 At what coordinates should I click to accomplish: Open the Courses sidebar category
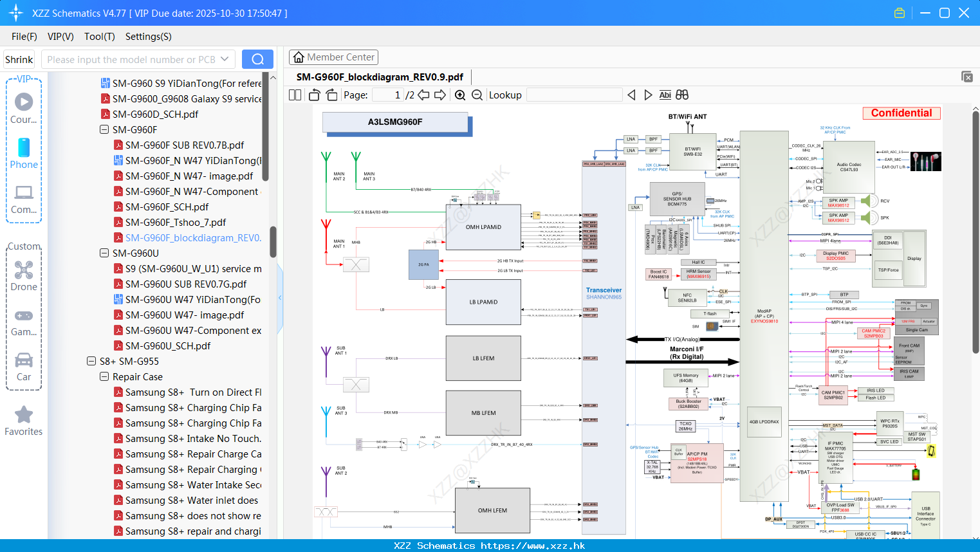coord(24,109)
